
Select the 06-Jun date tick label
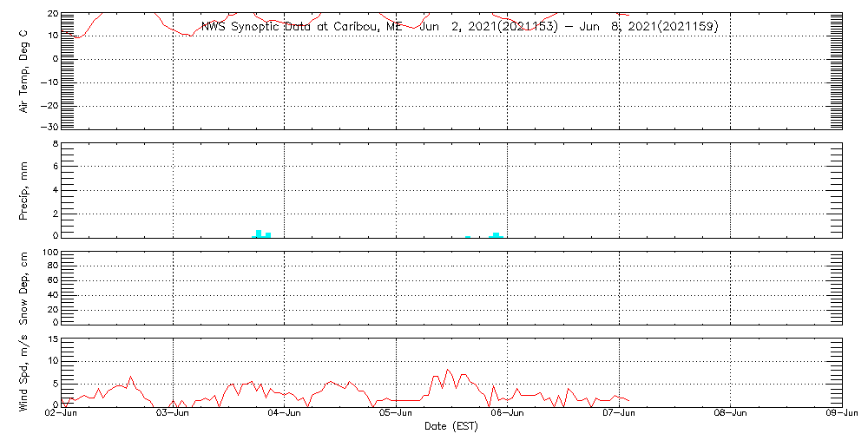click(x=508, y=414)
